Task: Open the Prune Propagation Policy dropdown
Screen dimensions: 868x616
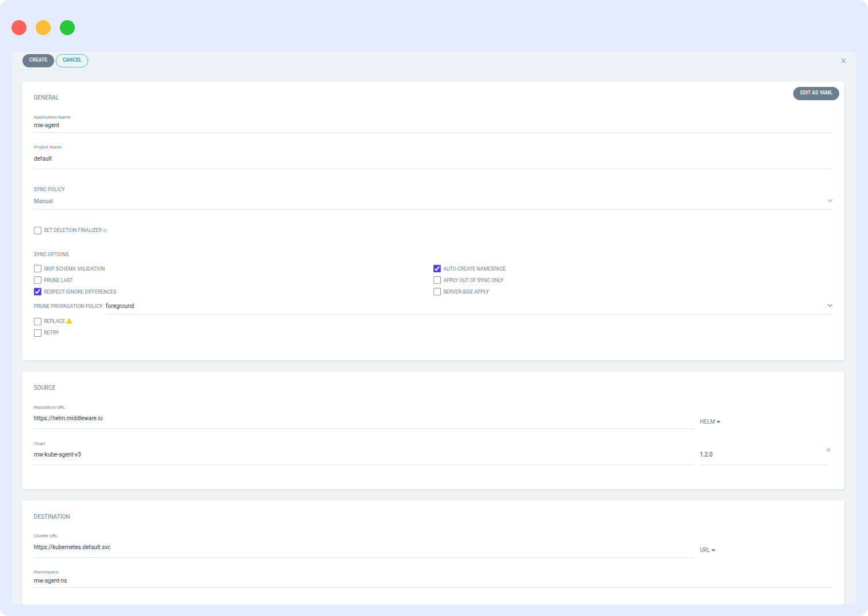Action: 829,305
